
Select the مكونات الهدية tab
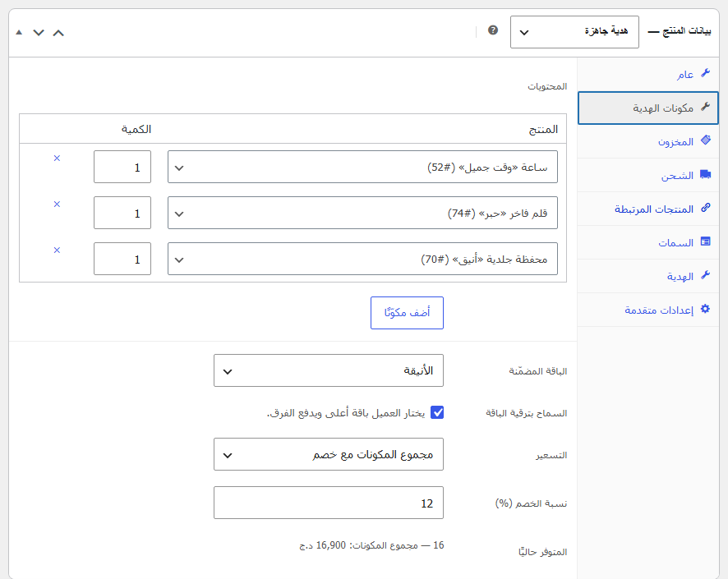[x=647, y=108]
